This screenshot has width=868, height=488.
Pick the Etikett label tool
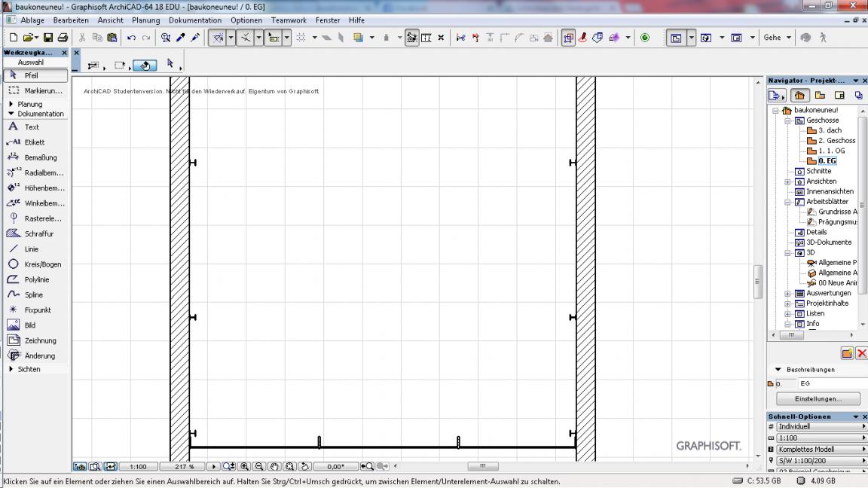click(x=35, y=142)
